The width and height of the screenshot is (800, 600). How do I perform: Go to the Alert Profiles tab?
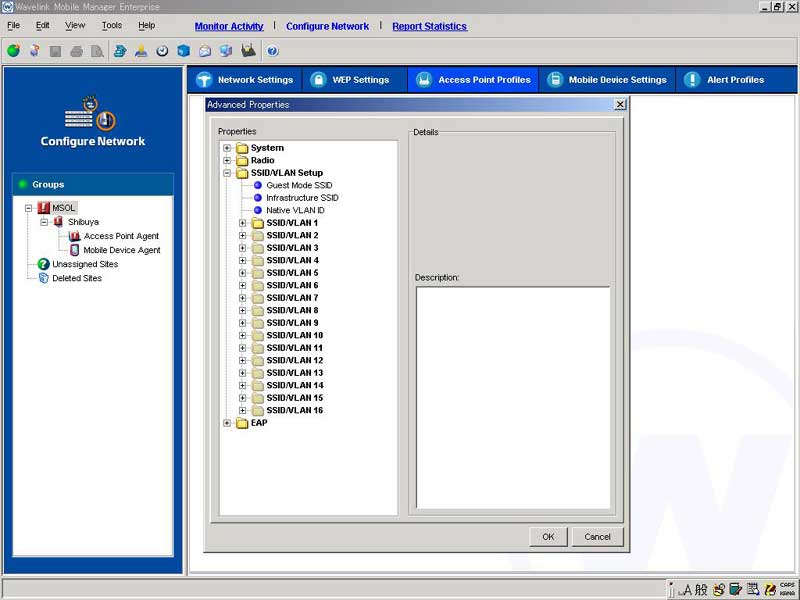(735, 80)
